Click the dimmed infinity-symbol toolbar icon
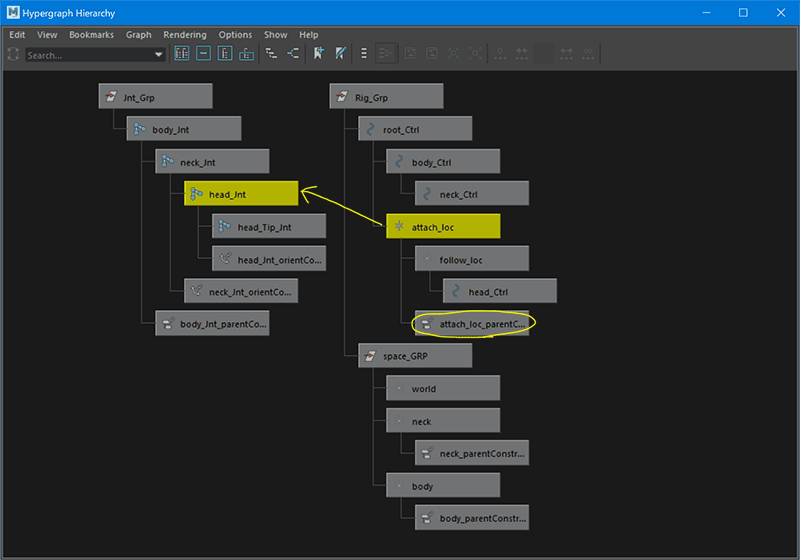800x560 pixels. pos(588,53)
